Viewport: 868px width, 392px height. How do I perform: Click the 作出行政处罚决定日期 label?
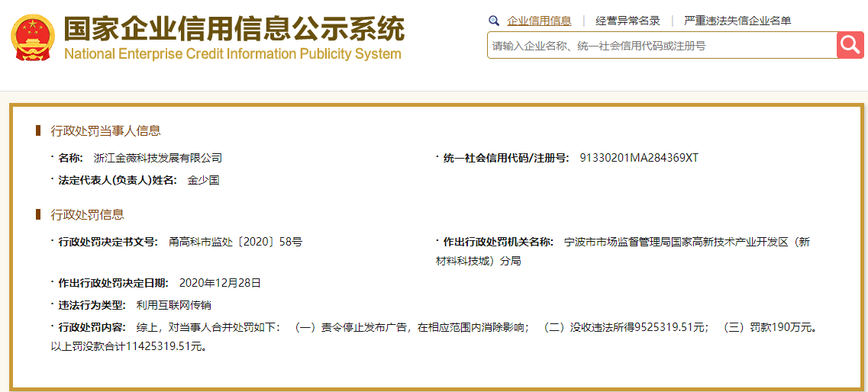click(x=114, y=283)
